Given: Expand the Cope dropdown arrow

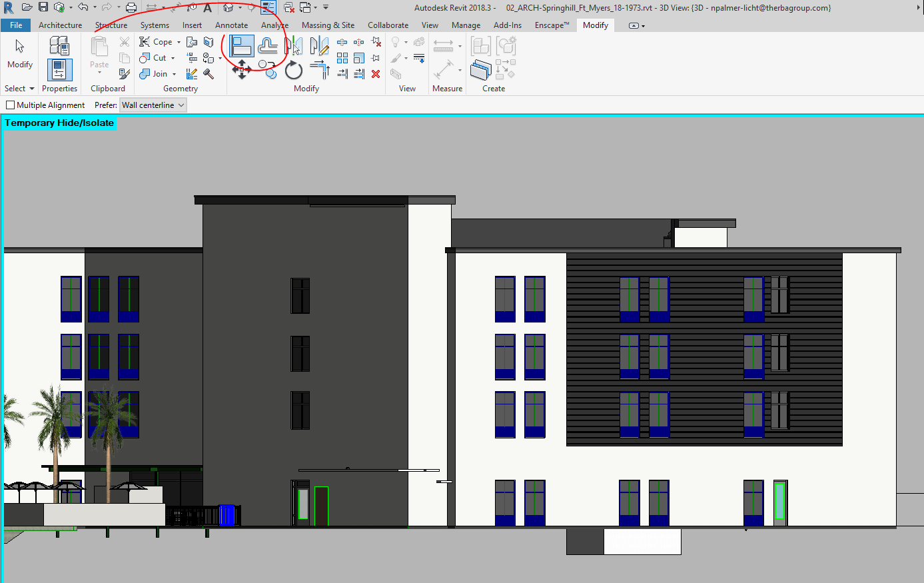Looking at the screenshot, I should (x=179, y=42).
